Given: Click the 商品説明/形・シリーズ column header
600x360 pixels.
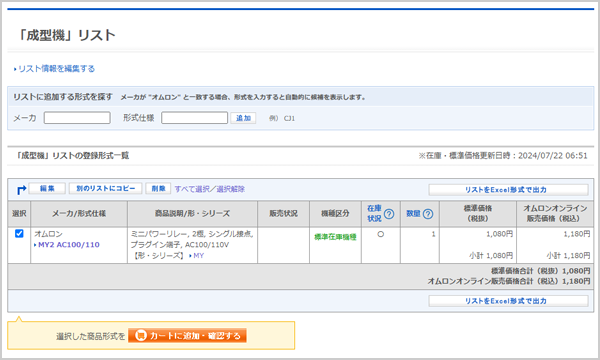Looking at the screenshot, I should coord(192,213).
